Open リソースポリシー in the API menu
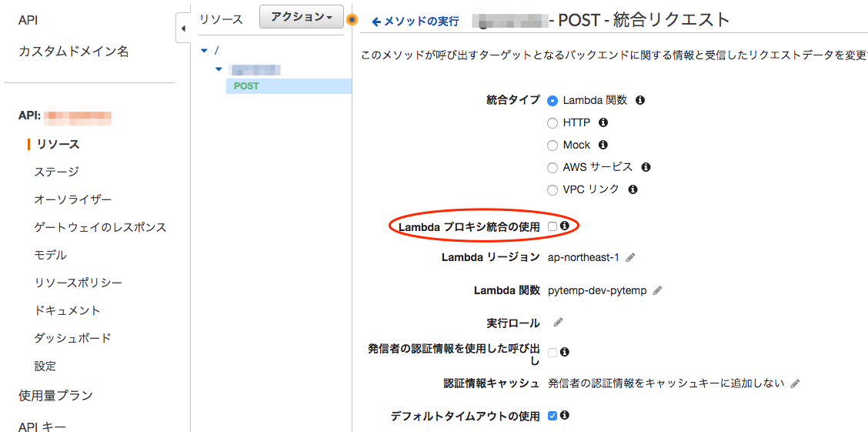 (x=78, y=283)
